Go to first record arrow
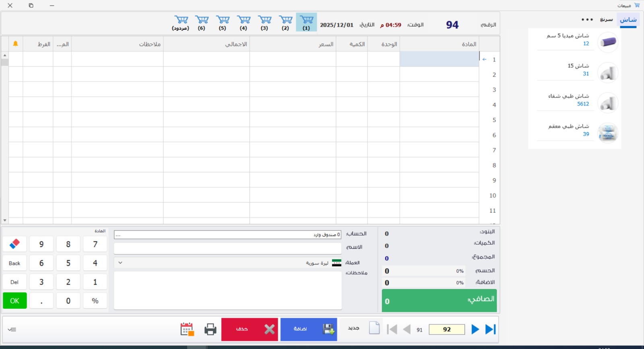644x349 pixels. click(x=392, y=329)
